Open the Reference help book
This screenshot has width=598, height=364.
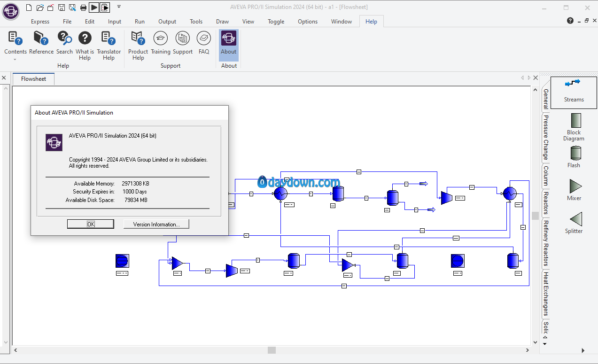pos(41,43)
